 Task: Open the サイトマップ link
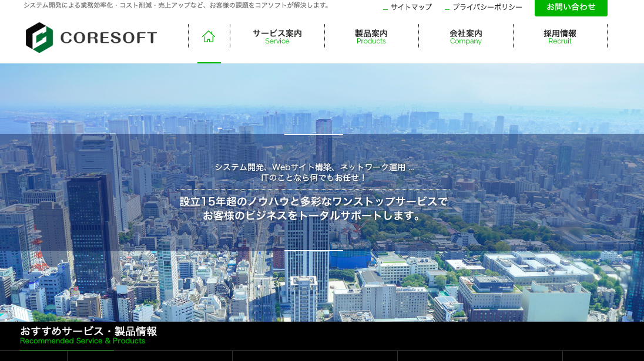point(411,7)
